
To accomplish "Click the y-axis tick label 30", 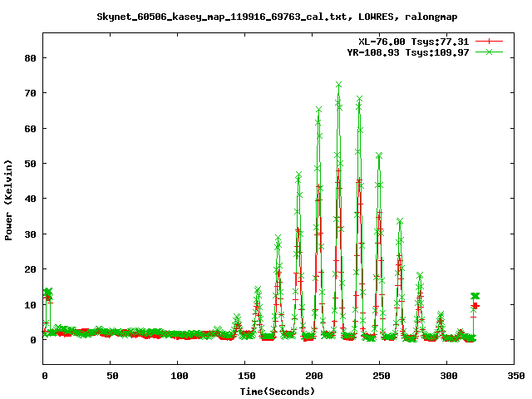I will (30, 234).
